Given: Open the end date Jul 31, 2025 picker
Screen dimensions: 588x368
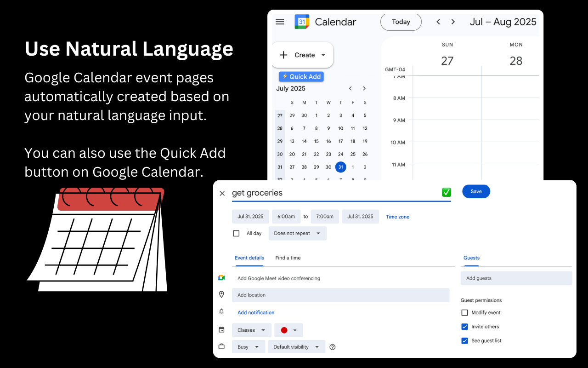Looking at the screenshot, I should point(361,216).
